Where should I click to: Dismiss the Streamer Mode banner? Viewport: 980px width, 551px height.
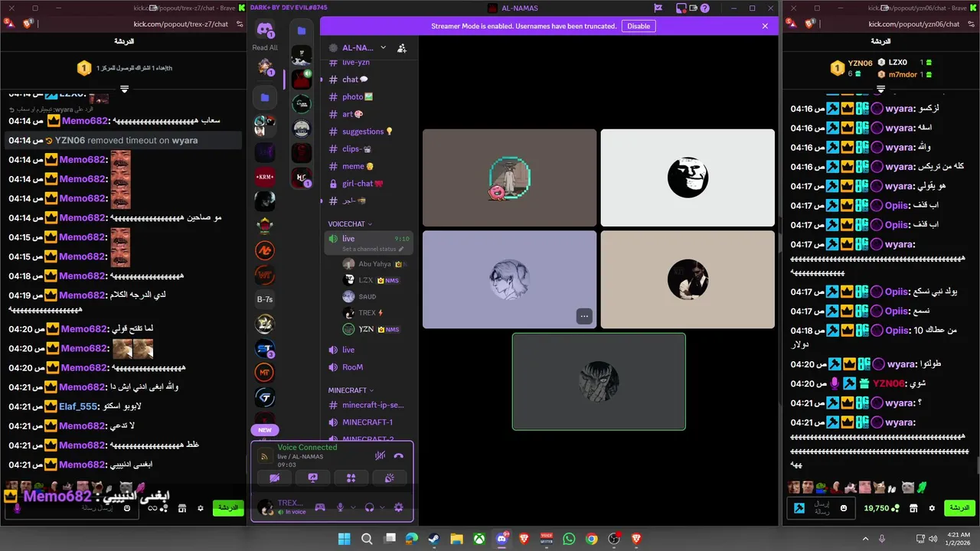point(765,26)
